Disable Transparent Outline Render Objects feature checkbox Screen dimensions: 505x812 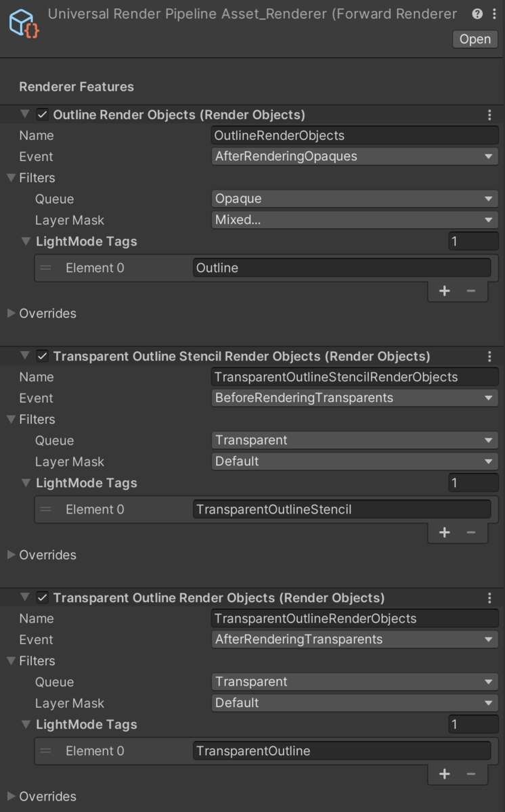(42, 598)
